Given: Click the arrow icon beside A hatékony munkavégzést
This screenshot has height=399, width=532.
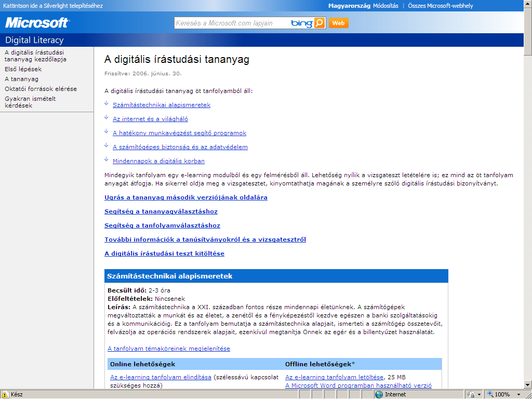Looking at the screenshot, I should coord(106,131).
